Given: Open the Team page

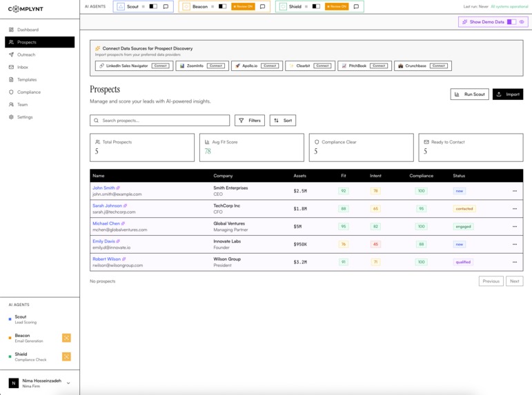Looking at the screenshot, I should [40, 104].
